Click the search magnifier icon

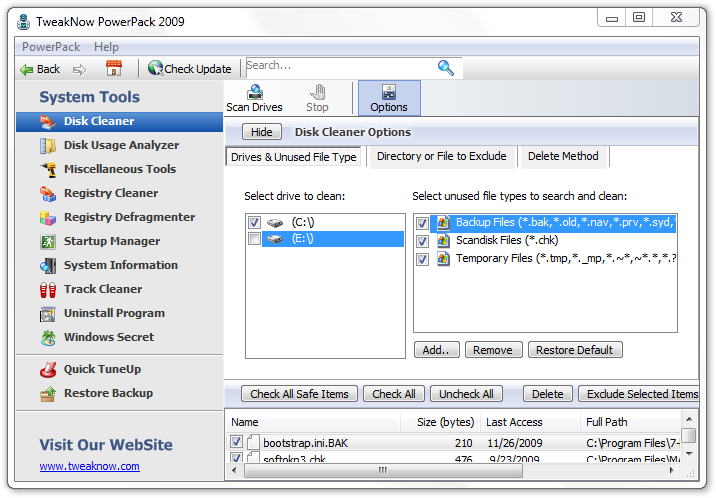point(446,68)
